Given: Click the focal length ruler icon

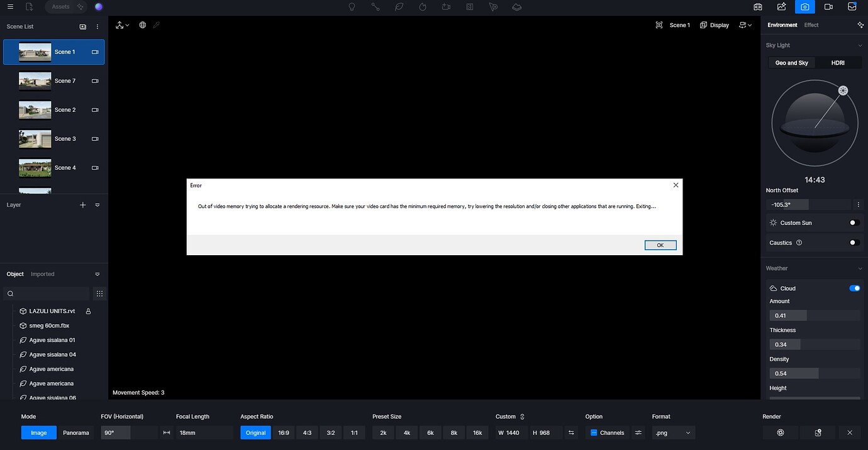Looking at the screenshot, I should coord(167,432).
